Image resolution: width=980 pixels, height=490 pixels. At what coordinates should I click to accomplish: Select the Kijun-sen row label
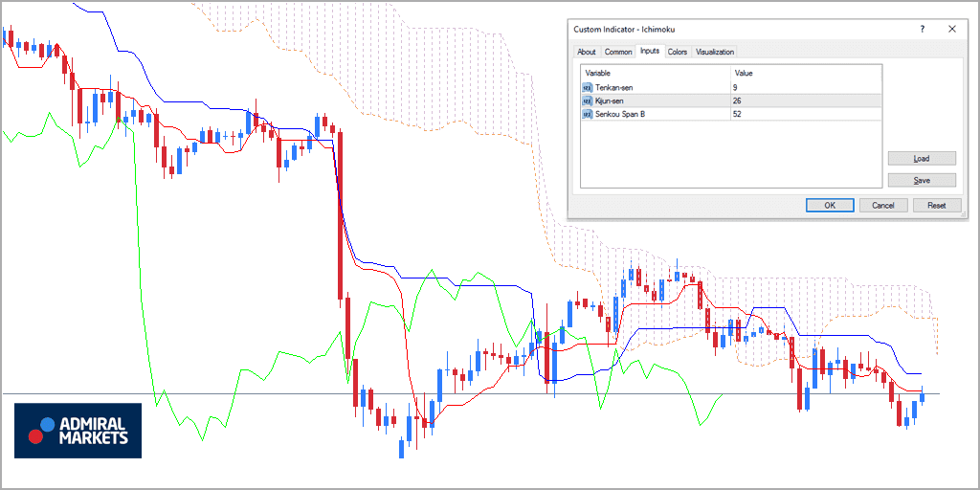pyautogui.click(x=609, y=100)
